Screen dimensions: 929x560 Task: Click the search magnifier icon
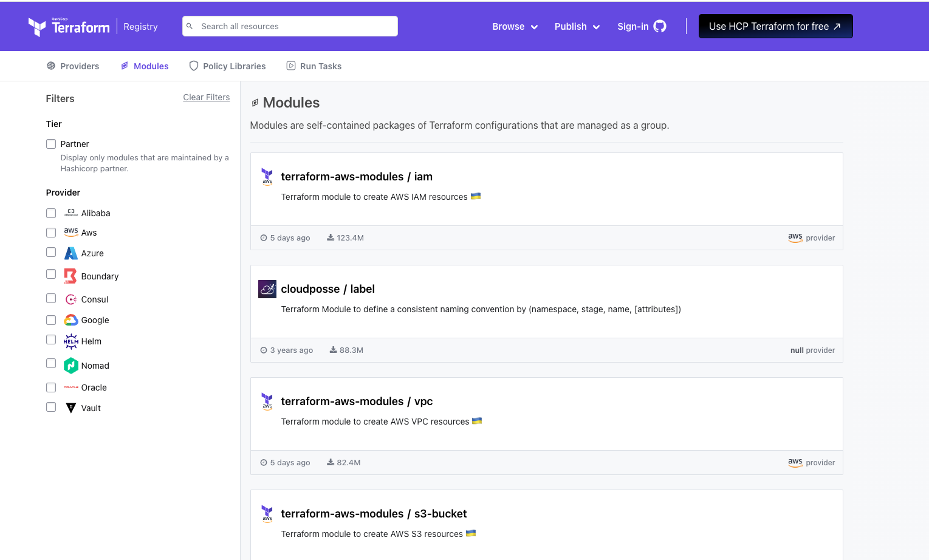pos(190,26)
